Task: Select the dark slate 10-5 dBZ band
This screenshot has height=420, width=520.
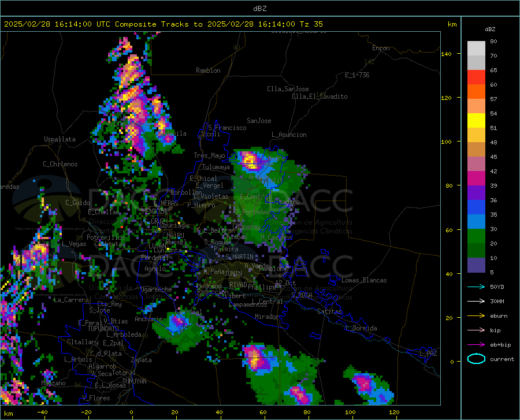Action: coord(476,265)
